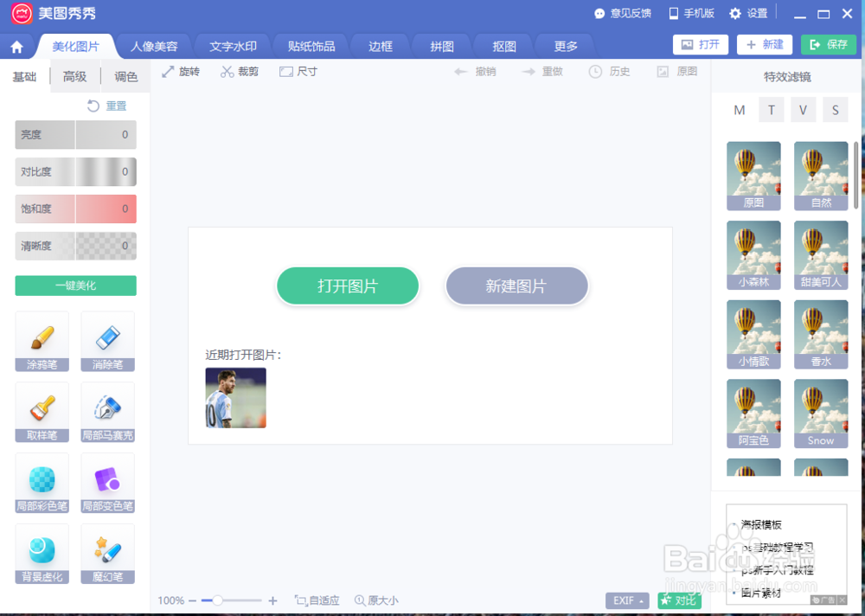
Task: Select the 背景虚化 background blur tool
Action: tap(42, 554)
